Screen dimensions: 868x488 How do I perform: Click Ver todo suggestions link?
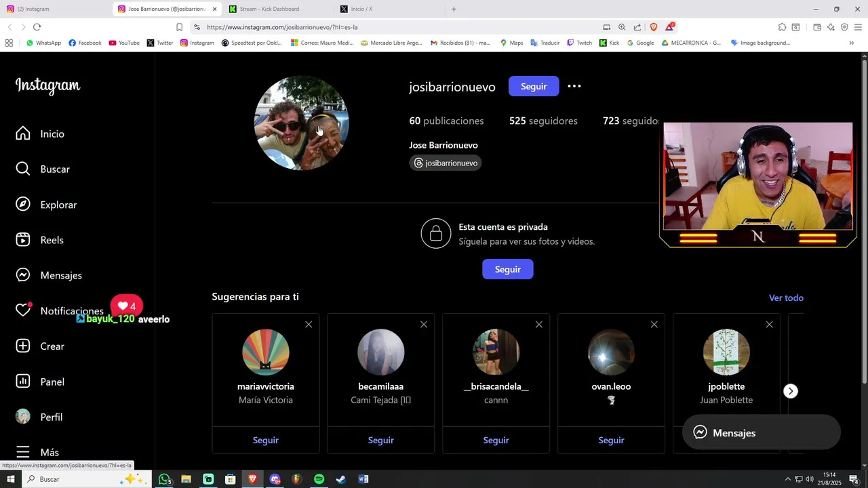tap(786, 298)
